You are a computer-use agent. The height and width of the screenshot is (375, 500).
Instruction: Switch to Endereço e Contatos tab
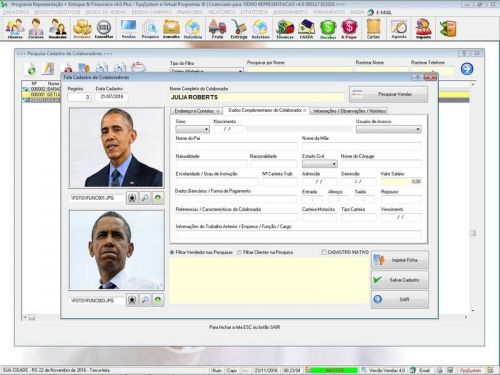(197, 111)
